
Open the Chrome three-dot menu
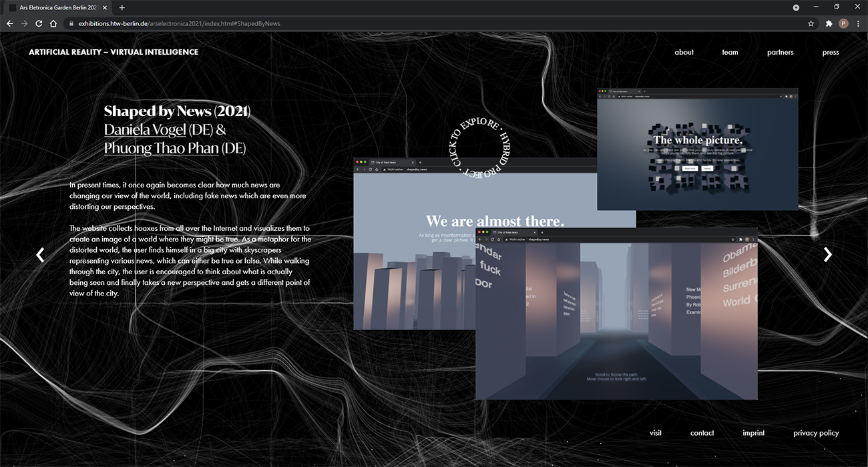(x=859, y=23)
